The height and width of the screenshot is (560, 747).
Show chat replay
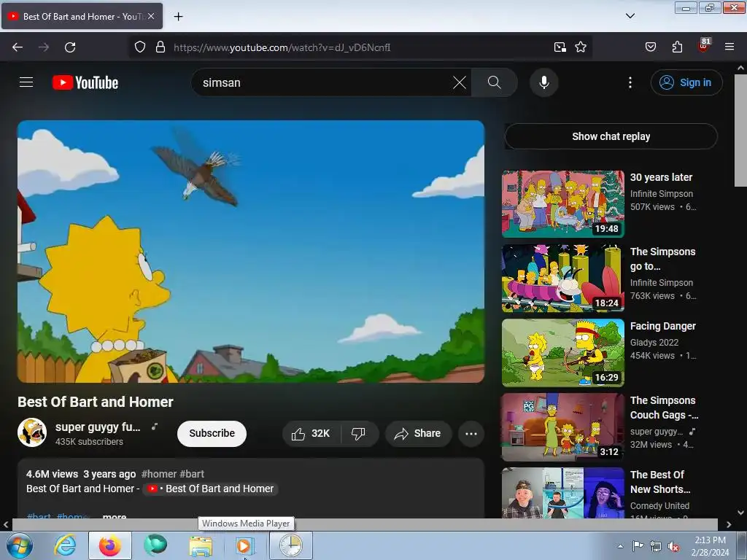point(611,136)
